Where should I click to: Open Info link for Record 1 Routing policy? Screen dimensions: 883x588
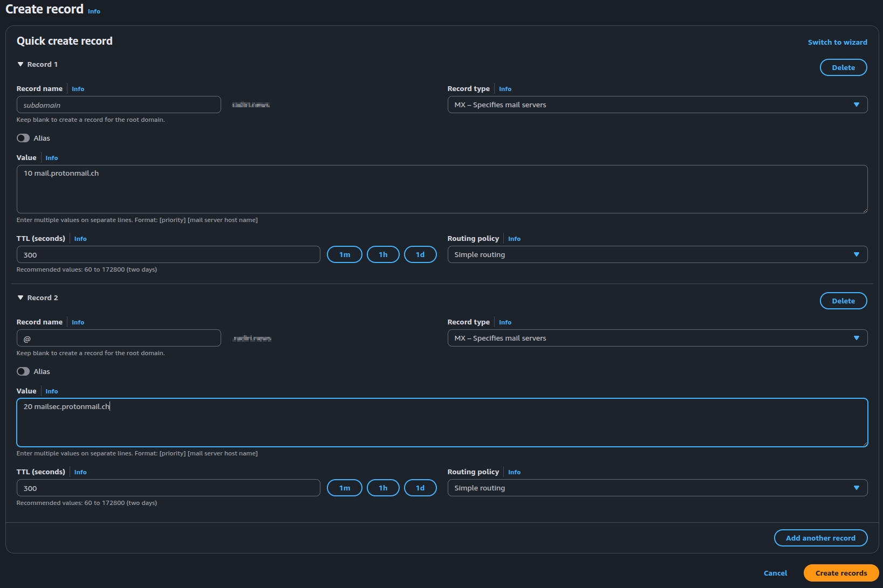point(514,239)
